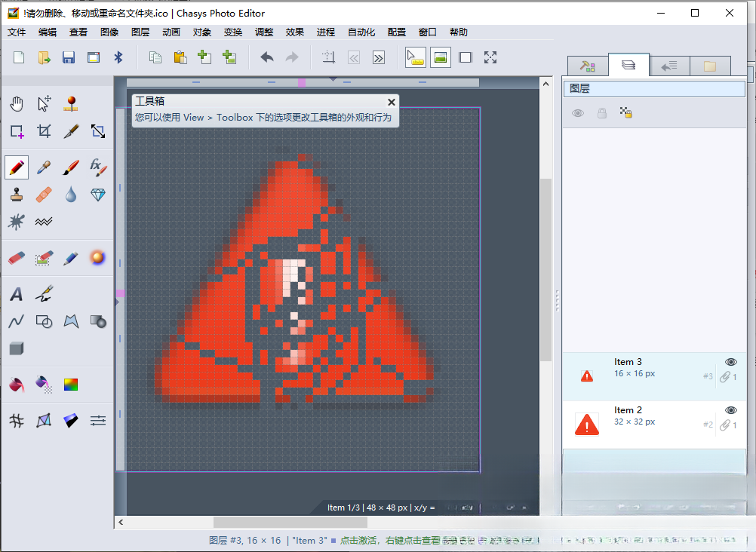
Task: Click the scroll left arrow
Action: 121,522
